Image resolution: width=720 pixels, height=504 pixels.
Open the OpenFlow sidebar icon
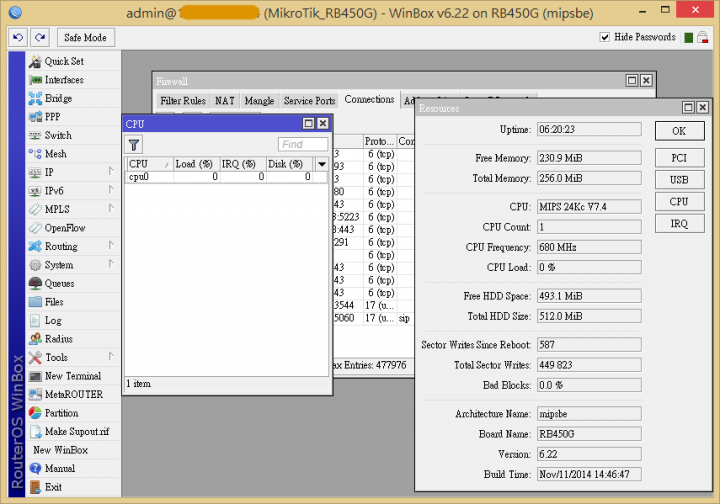(35, 228)
